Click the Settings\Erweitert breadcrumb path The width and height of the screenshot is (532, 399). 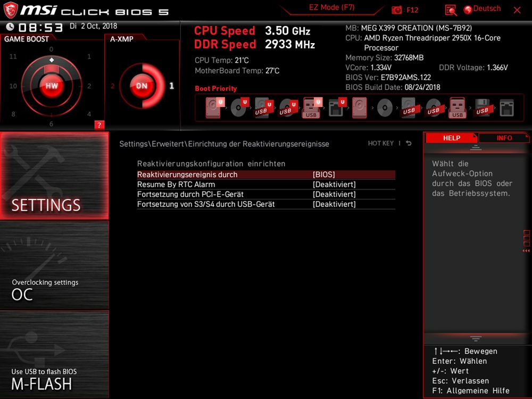[x=225, y=144]
